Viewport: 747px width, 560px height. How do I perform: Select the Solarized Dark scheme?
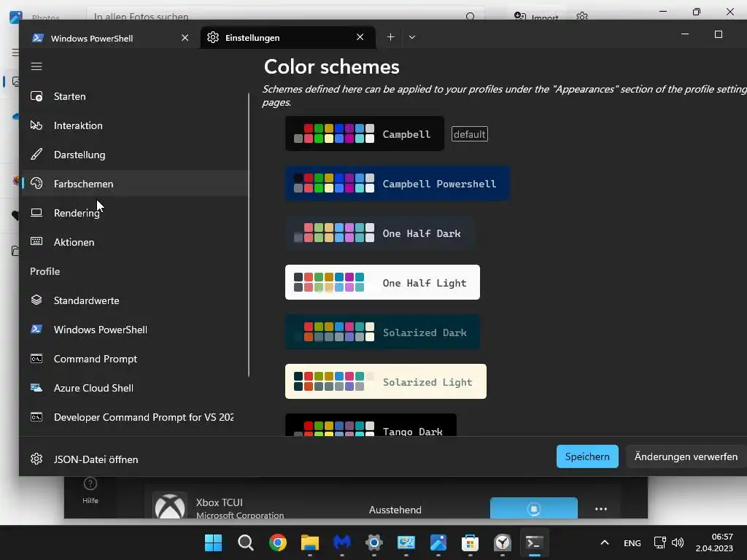(x=382, y=332)
